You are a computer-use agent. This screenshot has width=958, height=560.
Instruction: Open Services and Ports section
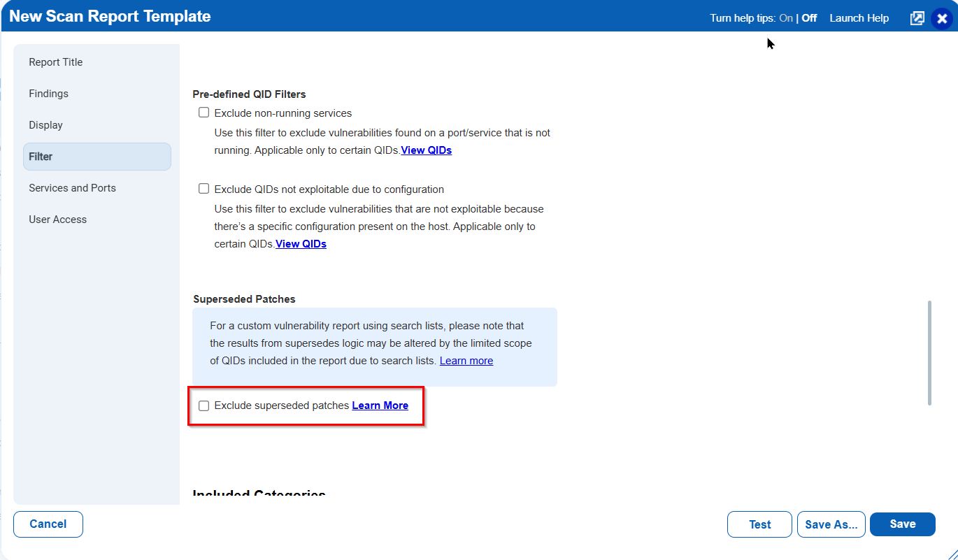tap(73, 188)
